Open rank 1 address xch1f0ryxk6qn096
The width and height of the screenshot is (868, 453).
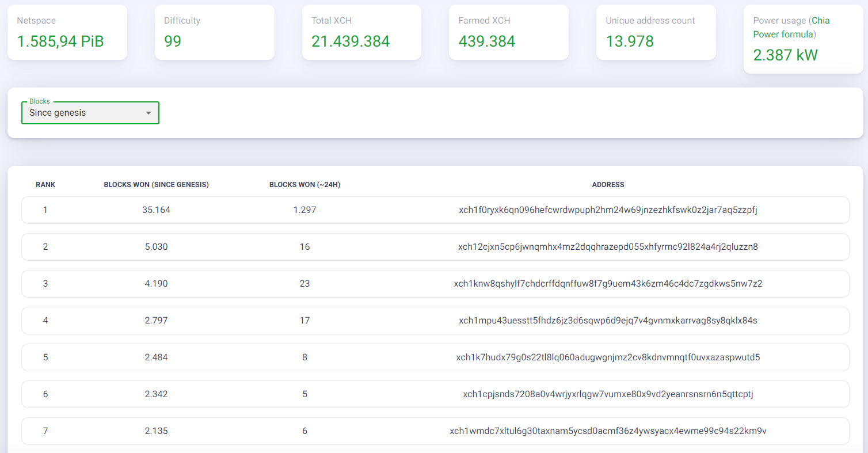(x=608, y=210)
